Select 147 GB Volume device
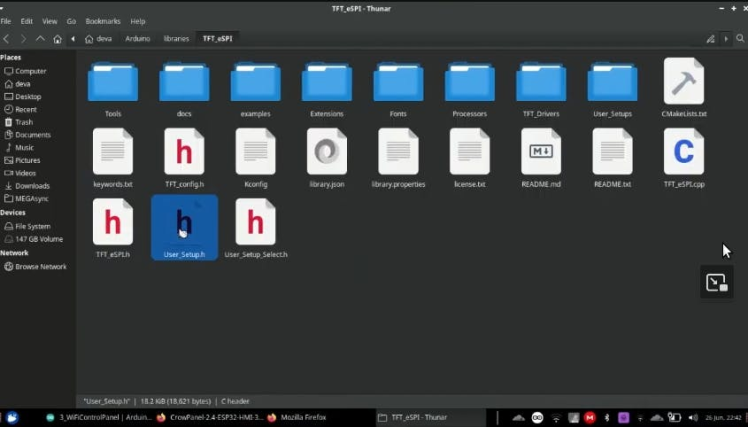The height and width of the screenshot is (427, 748). pyautogui.click(x=38, y=239)
